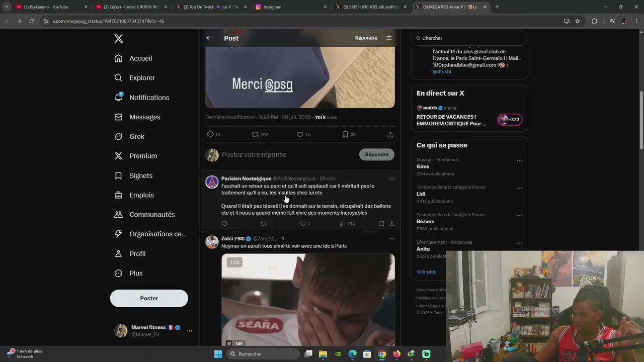
Task: Open Messages in the sidebar
Action: [137, 117]
